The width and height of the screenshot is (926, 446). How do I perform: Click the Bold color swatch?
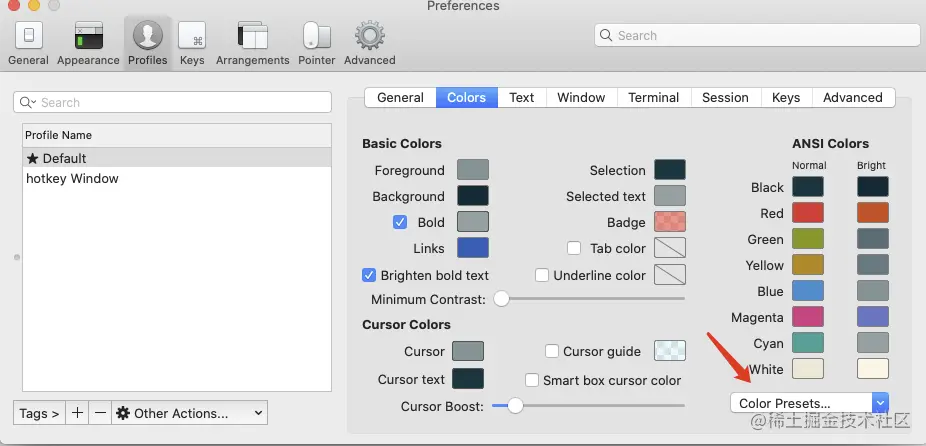point(473,222)
